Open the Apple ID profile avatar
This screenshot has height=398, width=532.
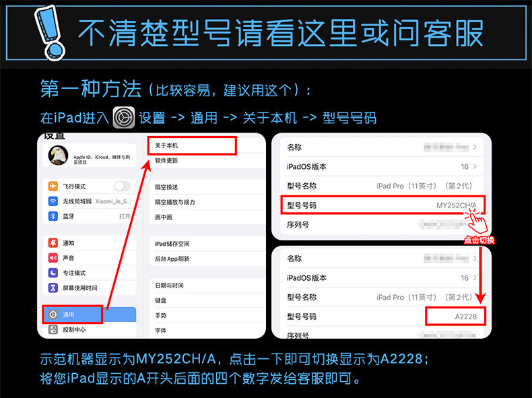point(58,156)
